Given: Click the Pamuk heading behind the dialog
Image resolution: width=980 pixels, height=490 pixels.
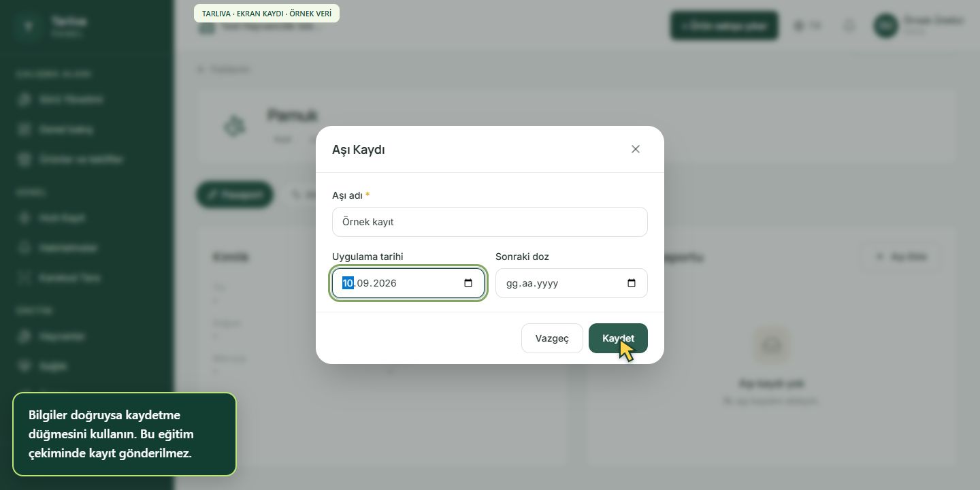Looking at the screenshot, I should coord(292,115).
